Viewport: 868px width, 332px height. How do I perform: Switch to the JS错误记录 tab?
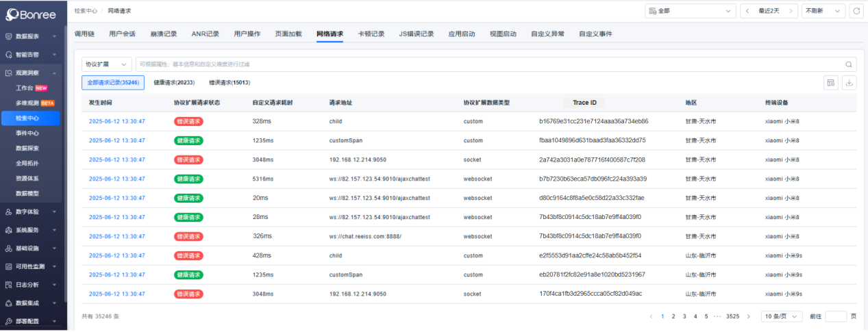(x=417, y=34)
